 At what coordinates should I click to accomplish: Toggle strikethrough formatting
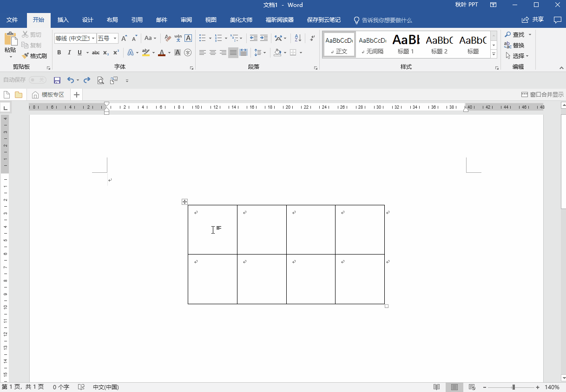pyautogui.click(x=95, y=52)
